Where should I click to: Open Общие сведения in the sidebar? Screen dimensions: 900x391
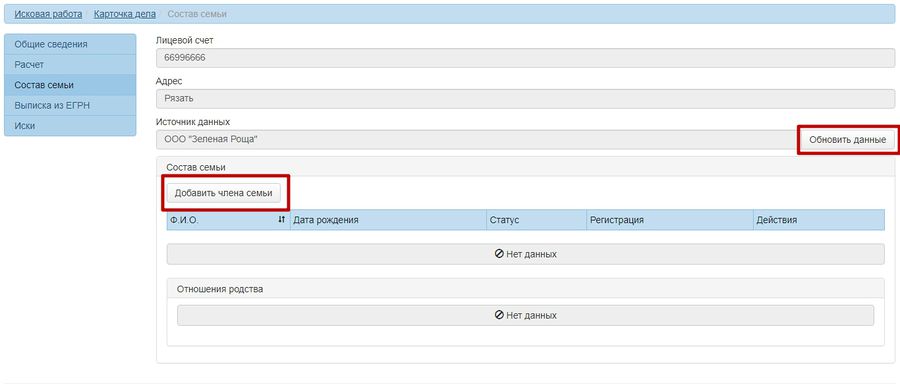tap(70, 44)
